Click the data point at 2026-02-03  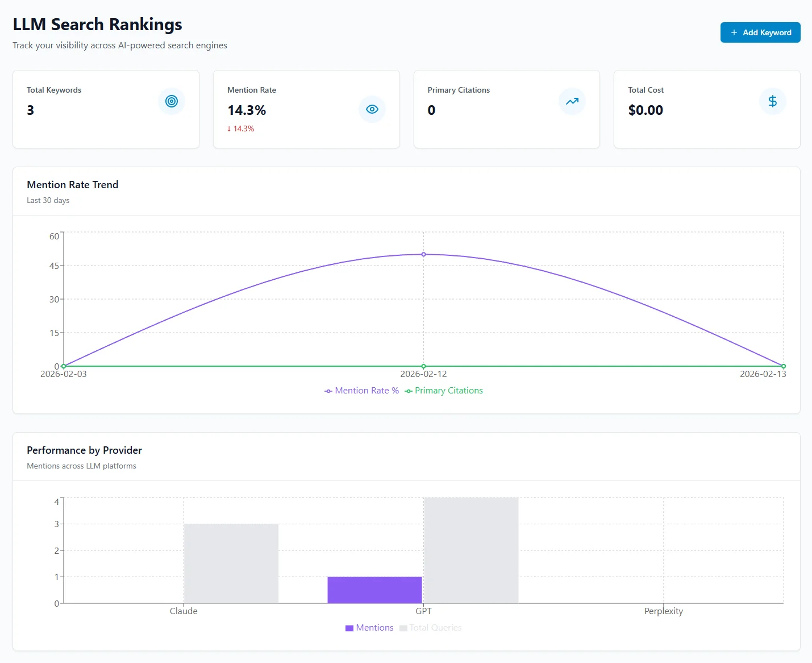click(64, 366)
